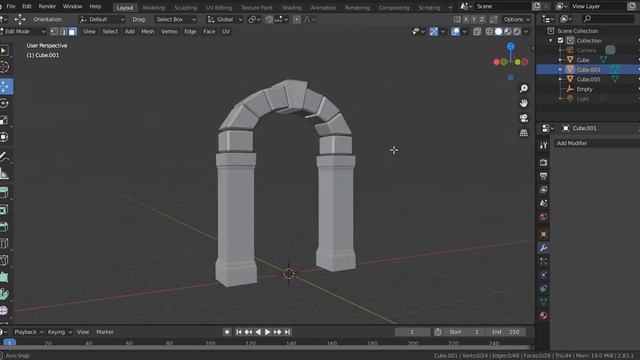This screenshot has height=360, width=640.
Task: Select the Transform tool in the left toolbar
Action: 4,137
